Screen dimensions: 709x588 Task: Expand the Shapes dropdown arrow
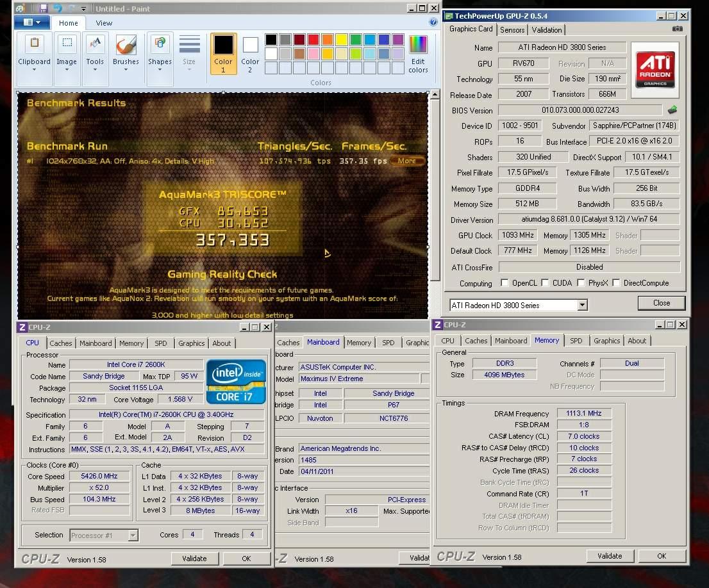pyautogui.click(x=160, y=70)
